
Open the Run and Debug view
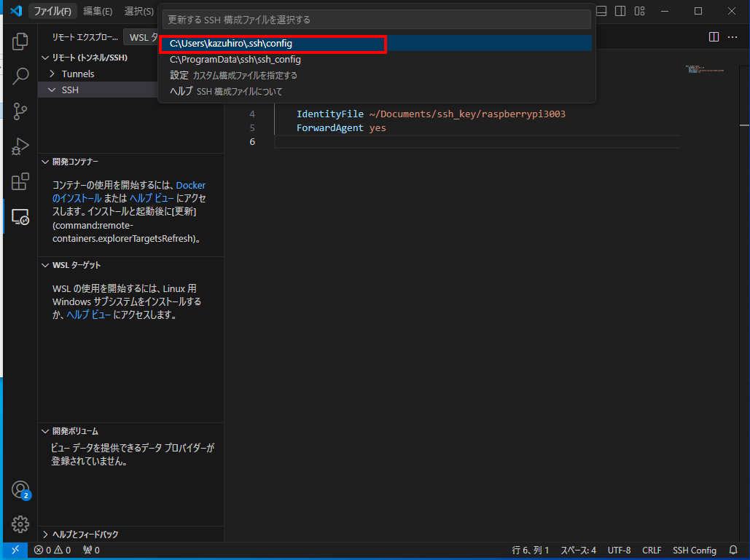click(20, 146)
